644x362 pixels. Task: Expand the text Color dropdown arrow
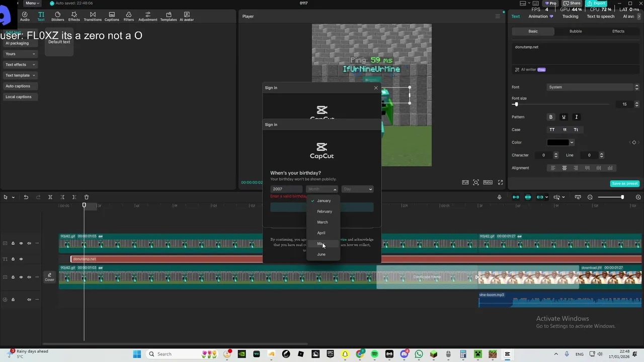(572, 142)
